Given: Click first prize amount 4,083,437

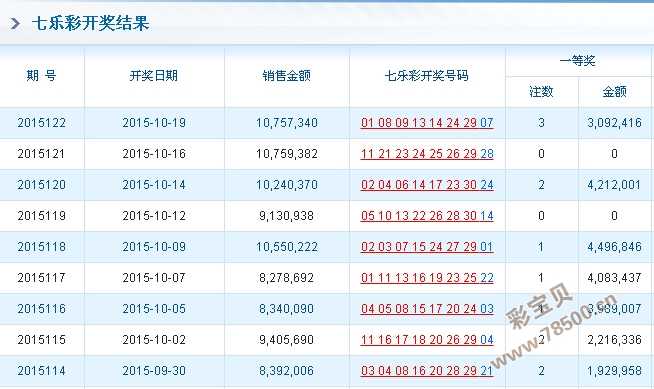Looking at the screenshot, I should point(614,278).
